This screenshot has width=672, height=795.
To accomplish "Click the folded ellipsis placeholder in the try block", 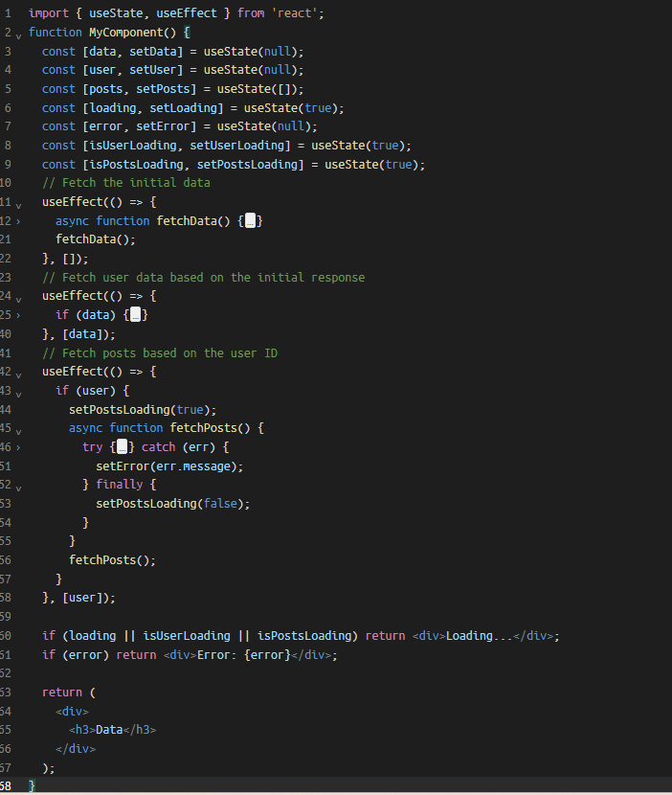I will point(122,446).
